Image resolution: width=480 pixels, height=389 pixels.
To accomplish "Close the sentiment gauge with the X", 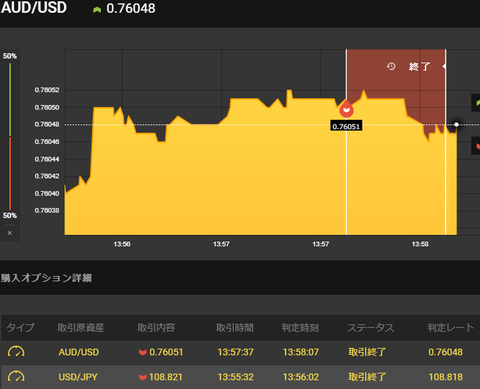I will (10, 233).
